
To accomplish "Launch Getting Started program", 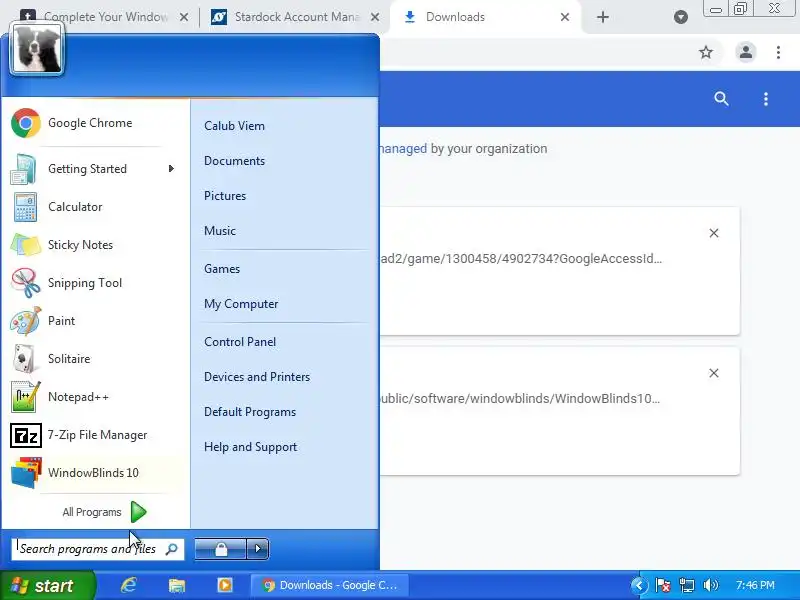I will point(95,169).
